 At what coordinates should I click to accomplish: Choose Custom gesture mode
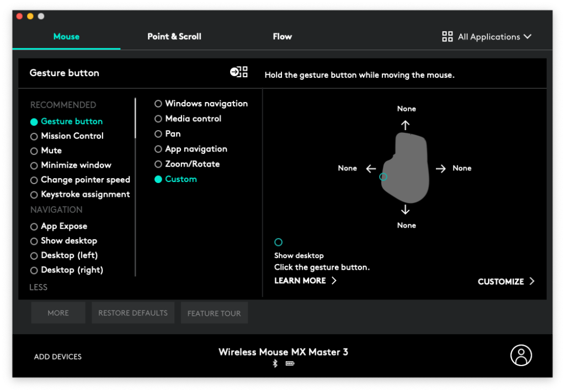click(x=175, y=179)
